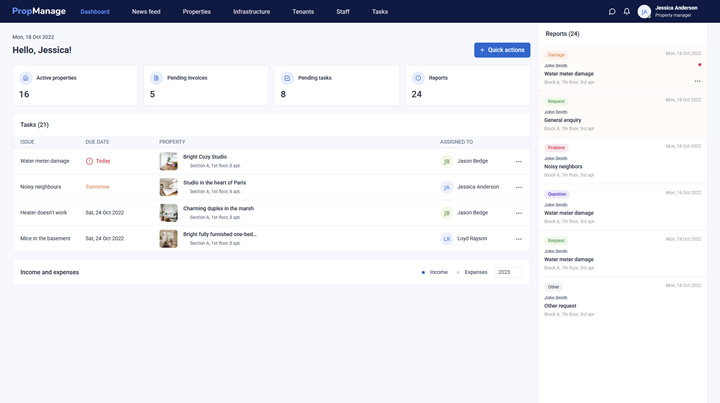Viewport: 720px width, 403px height.
Task: Click the notifications bell icon
Action: coord(627,12)
